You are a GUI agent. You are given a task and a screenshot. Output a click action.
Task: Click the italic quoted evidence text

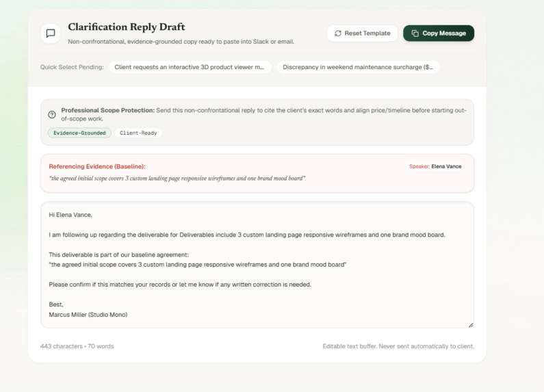tap(177, 179)
